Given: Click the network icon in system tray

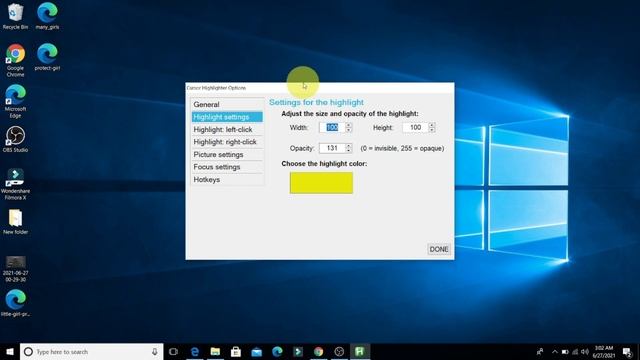Looking at the screenshot, I should pyautogui.click(x=575, y=351).
